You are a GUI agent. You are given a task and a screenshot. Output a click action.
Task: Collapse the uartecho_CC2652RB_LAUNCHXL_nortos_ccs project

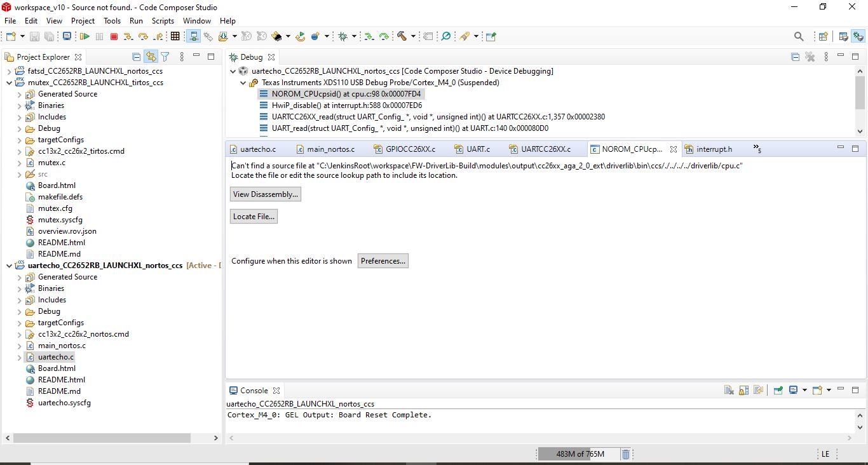tap(9, 266)
